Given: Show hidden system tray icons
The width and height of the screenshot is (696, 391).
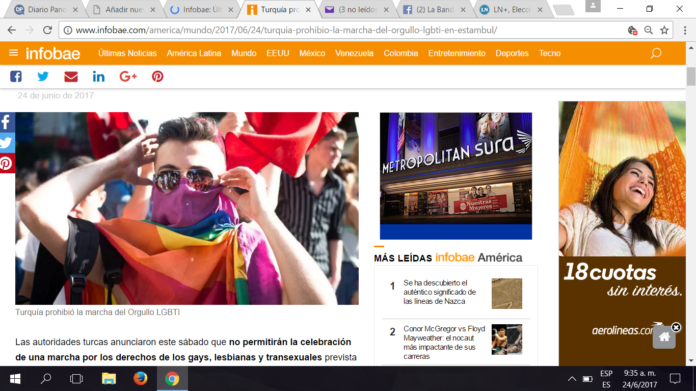Looking at the screenshot, I should (x=572, y=379).
